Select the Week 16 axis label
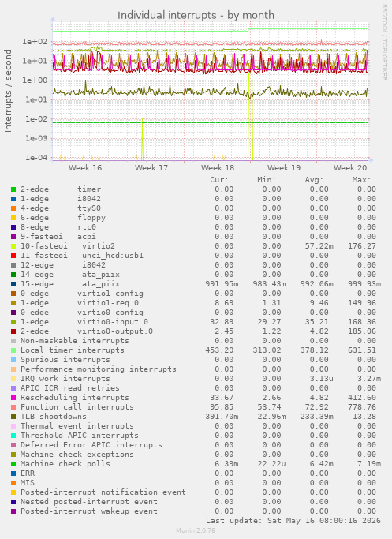Image resolution: width=392 pixels, height=539 pixels. [x=85, y=168]
